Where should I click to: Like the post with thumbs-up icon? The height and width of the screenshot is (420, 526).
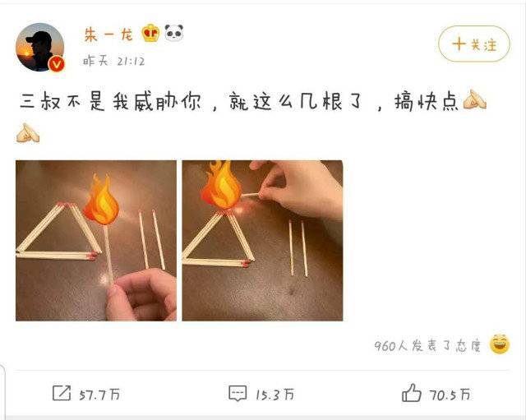point(411,393)
